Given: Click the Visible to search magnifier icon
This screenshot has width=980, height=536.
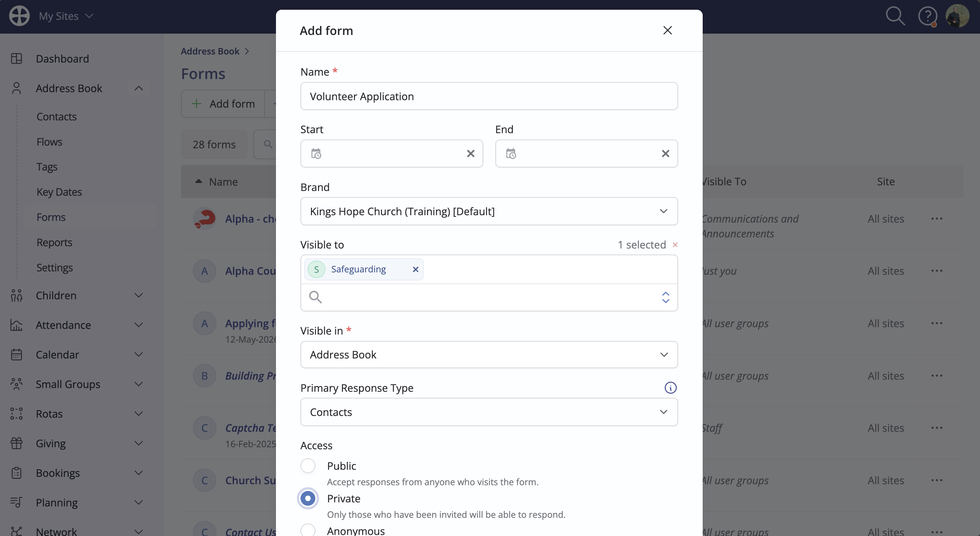Looking at the screenshot, I should (x=315, y=297).
